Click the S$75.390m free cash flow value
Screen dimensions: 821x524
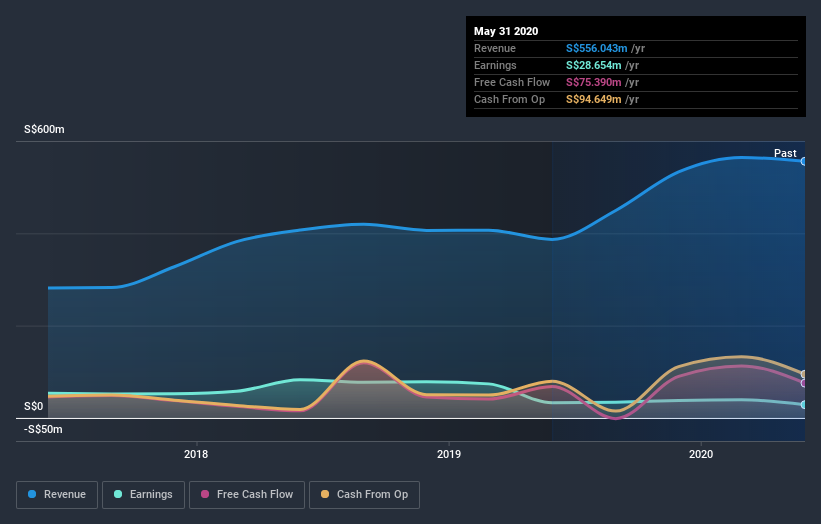pos(594,82)
